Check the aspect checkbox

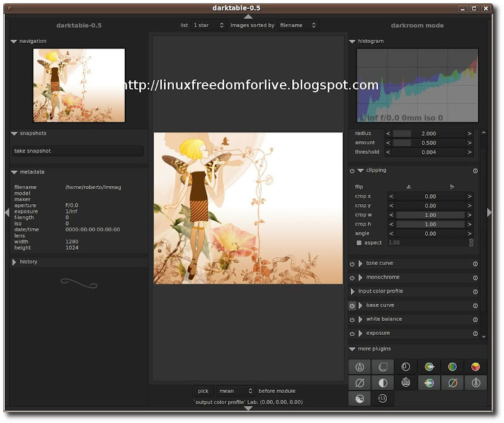[359, 243]
